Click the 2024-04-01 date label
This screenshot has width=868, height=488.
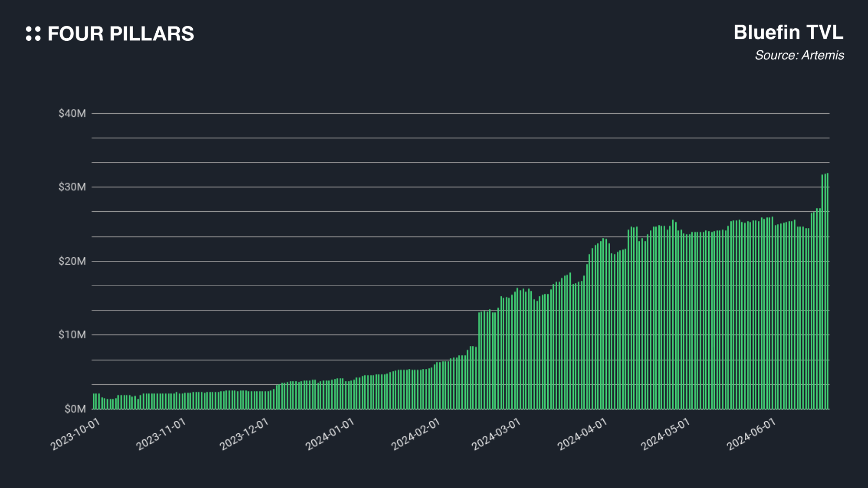(x=582, y=435)
